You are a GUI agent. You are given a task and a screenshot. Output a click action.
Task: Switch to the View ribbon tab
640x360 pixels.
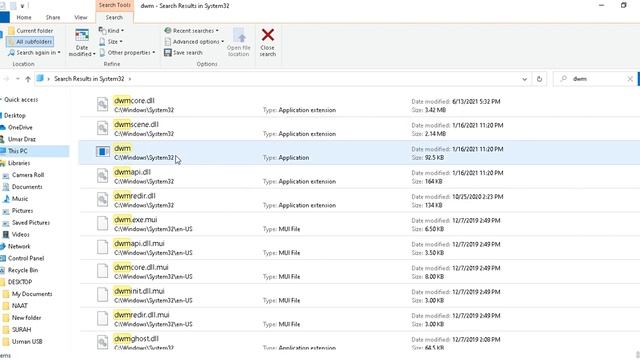click(x=81, y=18)
